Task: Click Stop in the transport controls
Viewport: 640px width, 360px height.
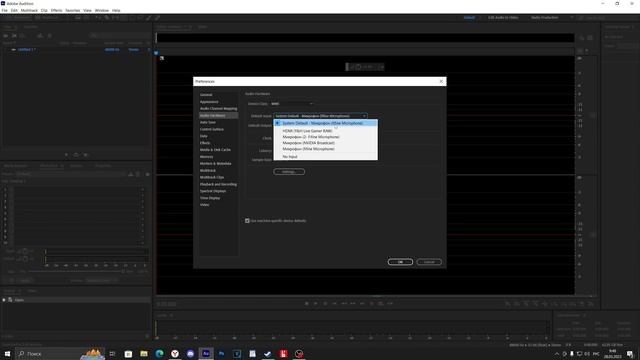Action: pyautogui.click(x=307, y=304)
